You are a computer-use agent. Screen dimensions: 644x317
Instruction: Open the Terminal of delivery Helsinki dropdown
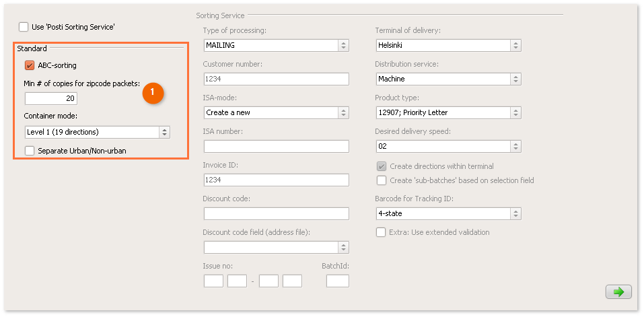pos(448,46)
